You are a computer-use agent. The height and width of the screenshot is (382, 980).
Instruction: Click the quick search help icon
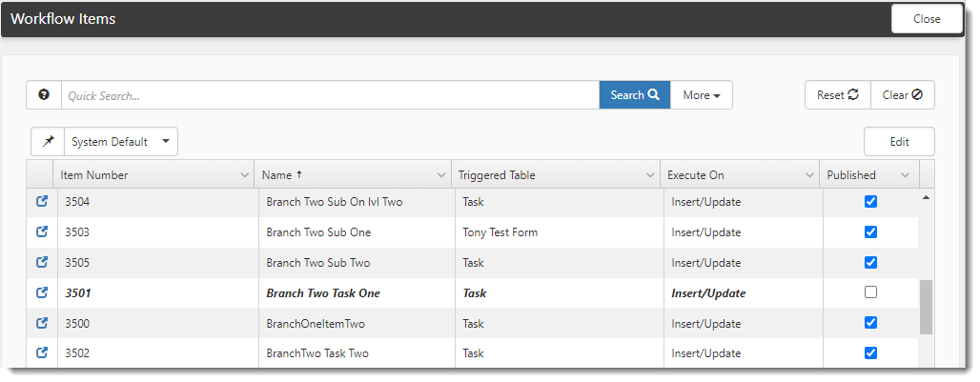(44, 95)
